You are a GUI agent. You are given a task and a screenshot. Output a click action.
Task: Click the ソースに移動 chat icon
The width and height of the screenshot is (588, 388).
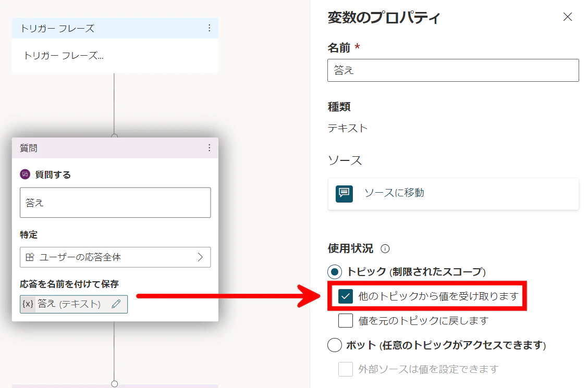(344, 194)
